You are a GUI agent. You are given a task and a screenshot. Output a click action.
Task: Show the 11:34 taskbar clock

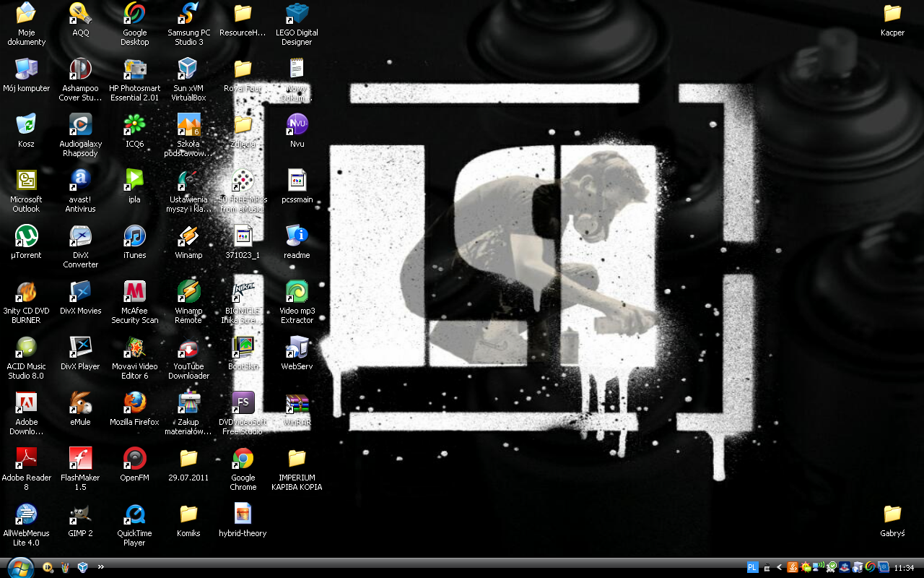coord(905,568)
